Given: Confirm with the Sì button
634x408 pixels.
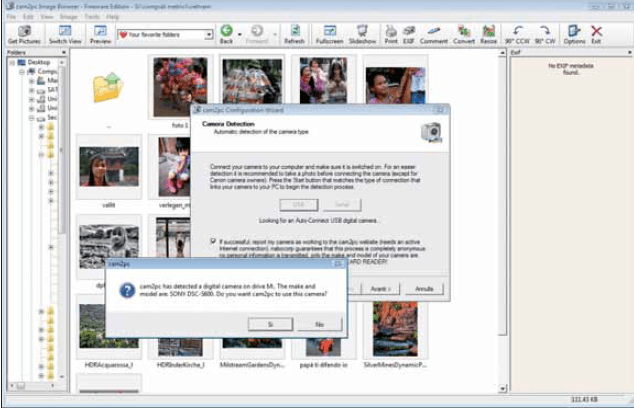Looking at the screenshot, I should [x=270, y=324].
